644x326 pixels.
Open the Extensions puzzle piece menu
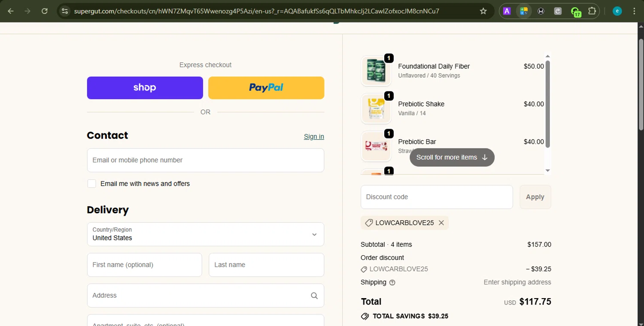tap(592, 11)
